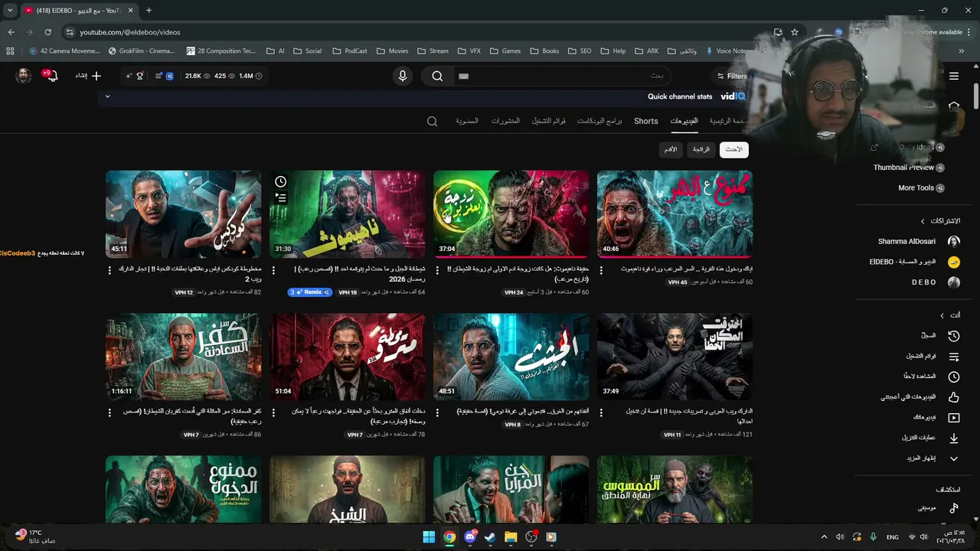Open the الفيديوهات videos tab
The width and height of the screenshot is (980, 551).
pos(684,121)
